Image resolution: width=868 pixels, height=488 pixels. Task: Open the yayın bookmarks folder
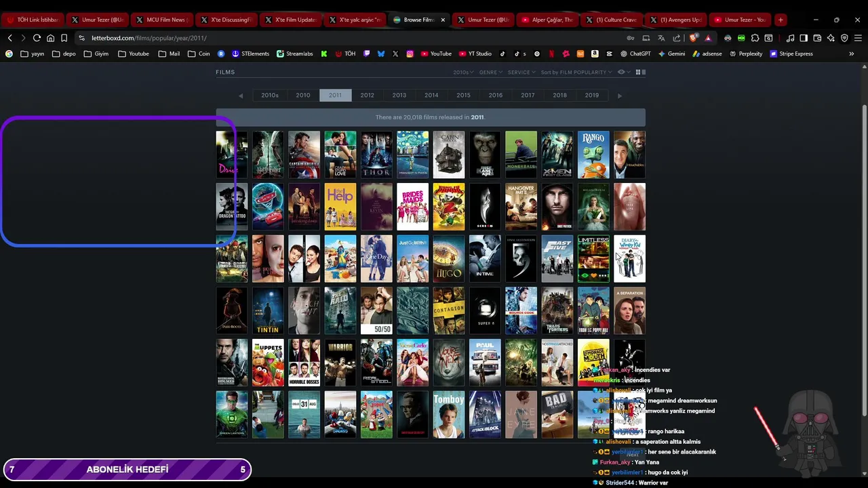33,54
